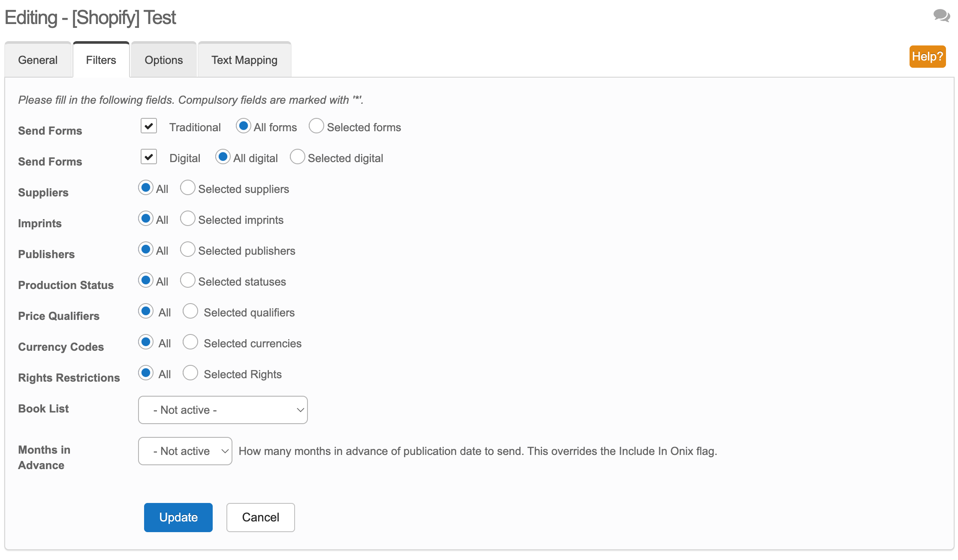Select All for Production Status
The width and height of the screenshot is (958, 560).
(146, 280)
